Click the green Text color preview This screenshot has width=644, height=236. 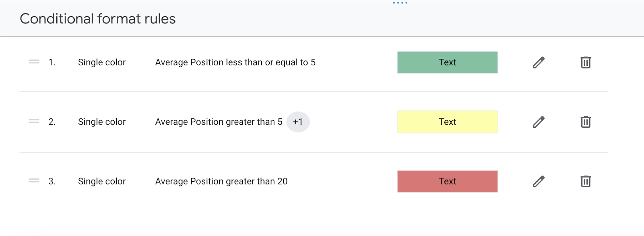tap(447, 62)
